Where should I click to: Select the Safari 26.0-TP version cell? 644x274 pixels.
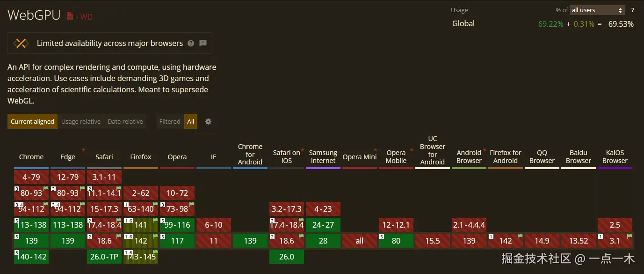tap(104, 257)
